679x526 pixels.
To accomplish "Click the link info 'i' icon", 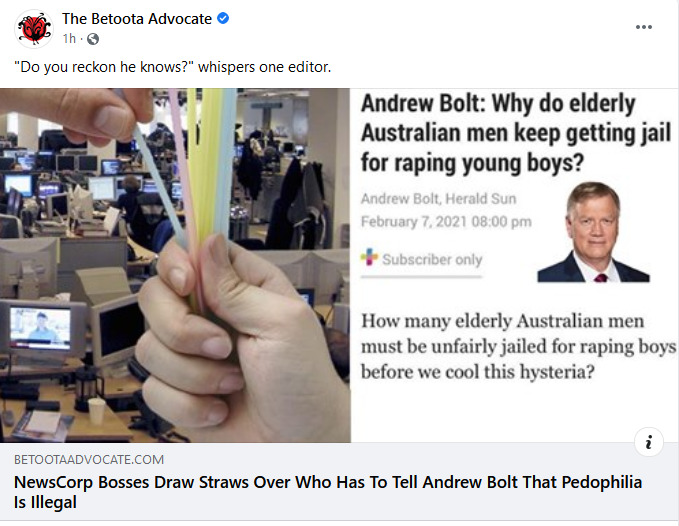I will [x=648, y=442].
